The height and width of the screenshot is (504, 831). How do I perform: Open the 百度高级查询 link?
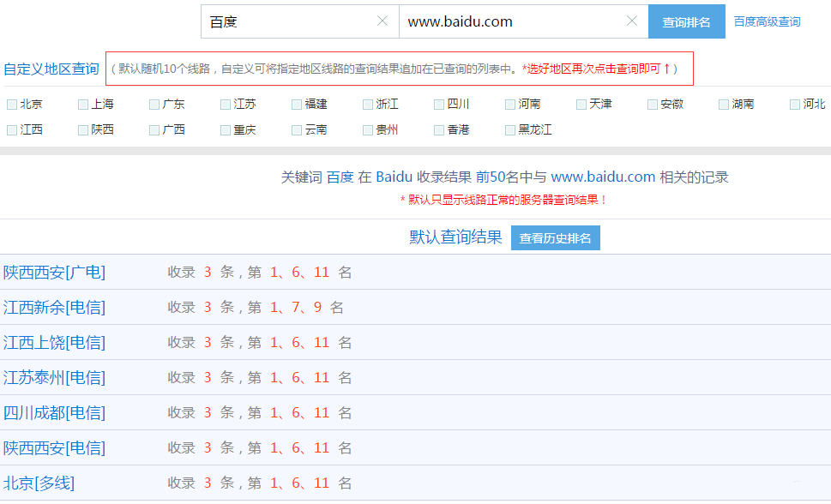tap(767, 21)
